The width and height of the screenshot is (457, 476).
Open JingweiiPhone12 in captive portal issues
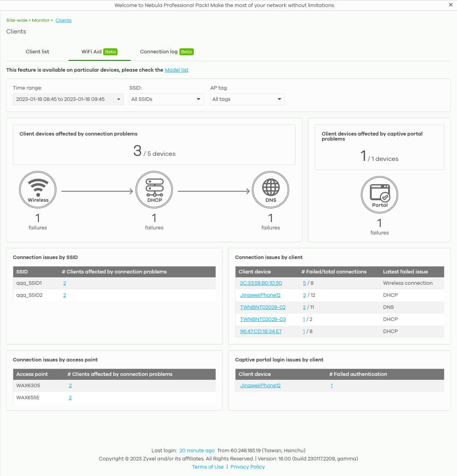pos(260,386)
